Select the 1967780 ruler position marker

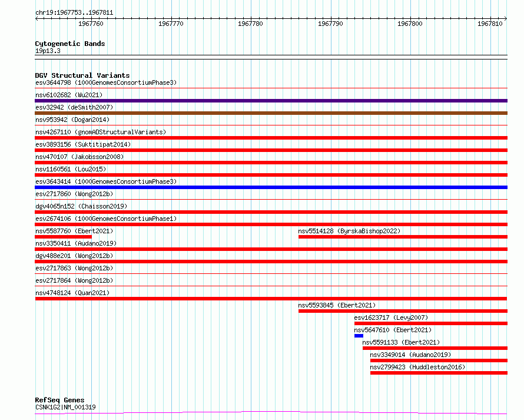pyautogui.click(x=250, y=24)
